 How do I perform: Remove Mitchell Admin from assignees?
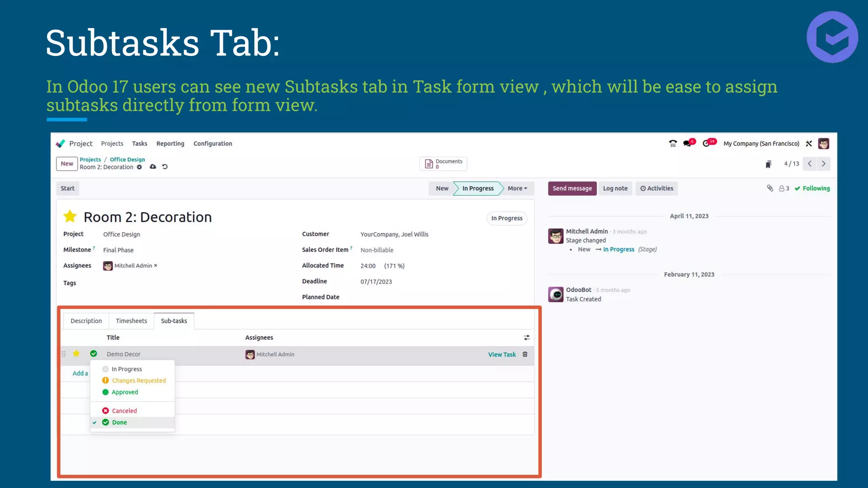tap(156, 265)
